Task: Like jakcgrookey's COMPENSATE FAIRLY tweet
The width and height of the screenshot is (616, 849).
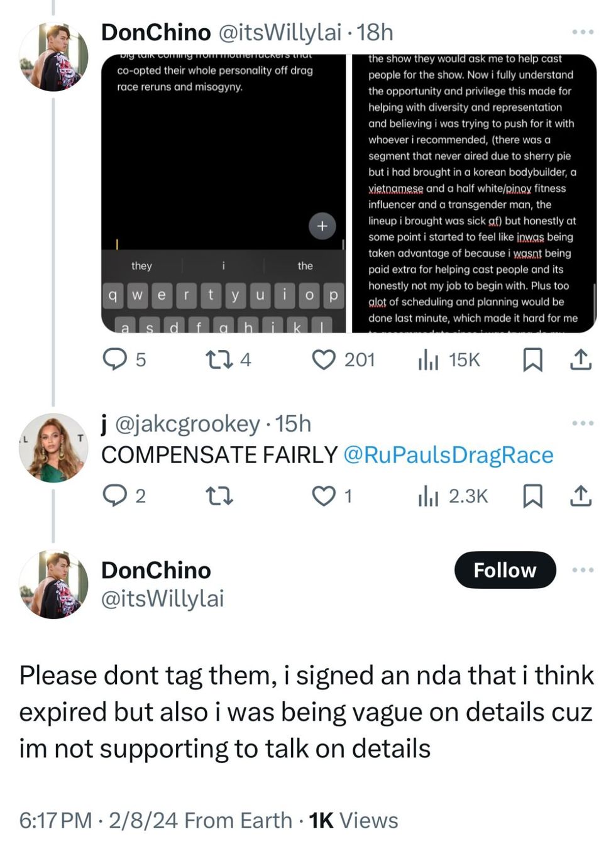Action: tap(324, 496)
